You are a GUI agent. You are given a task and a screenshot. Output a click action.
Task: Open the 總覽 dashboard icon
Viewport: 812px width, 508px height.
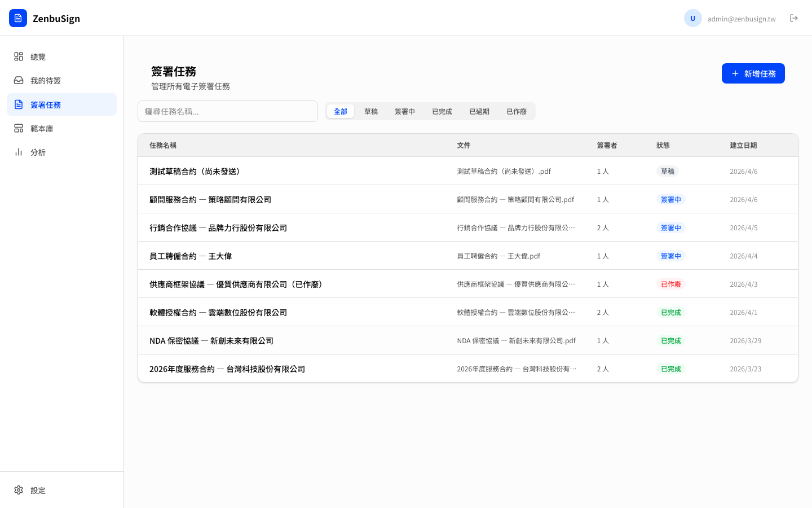pyautogui.click(x=19, y=56)
